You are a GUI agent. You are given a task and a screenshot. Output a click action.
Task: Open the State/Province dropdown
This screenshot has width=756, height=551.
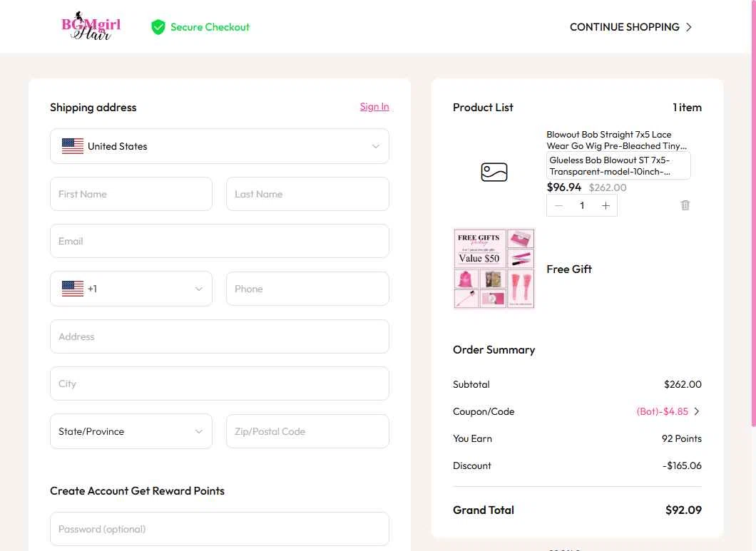click(131, 431)
